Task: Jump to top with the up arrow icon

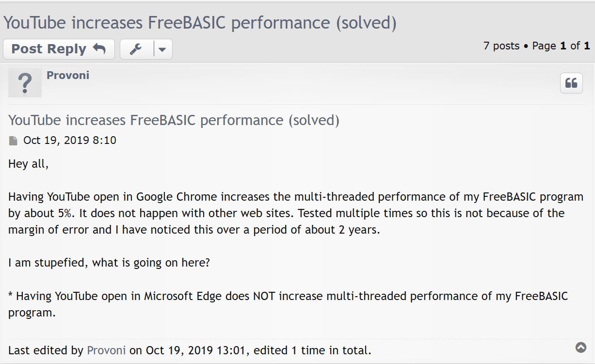Action: tap(580, 347)
